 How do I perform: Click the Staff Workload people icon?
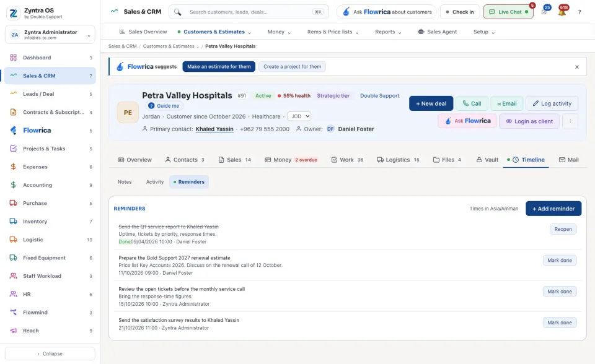click(x=13, y=276)
